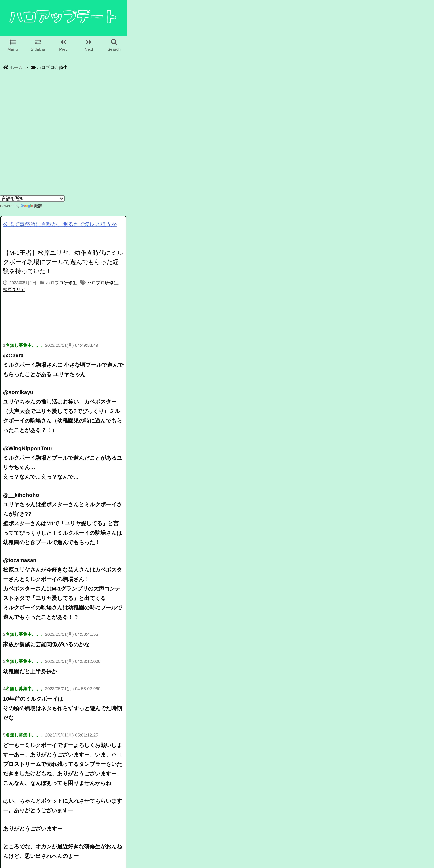434x868 pixels.
Task: Click comment 1 timestamp 04:49:58.49
Action: pyautogui.click(x=71, y=345)
